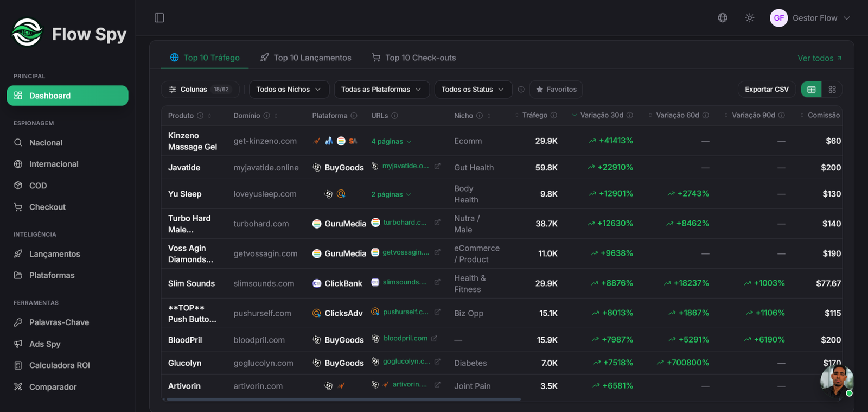Sort by the Produto column
The image size is (868, 412).
tap(209, 116)
